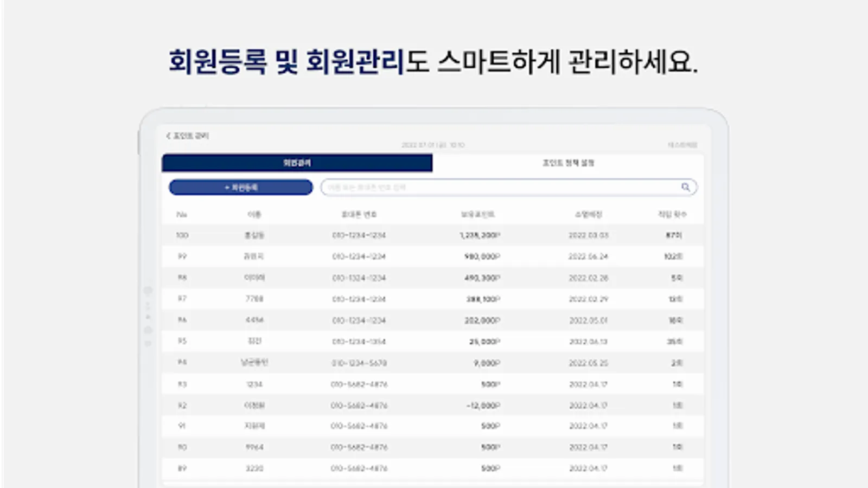Click the No column header

[x=182, y=215]
